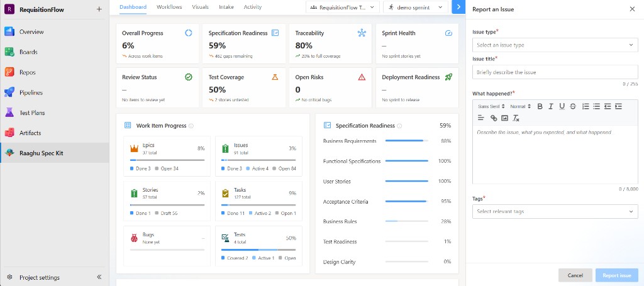Open the Bugs progress card
This screenshot has width=644, height=286.
(167, 246)
